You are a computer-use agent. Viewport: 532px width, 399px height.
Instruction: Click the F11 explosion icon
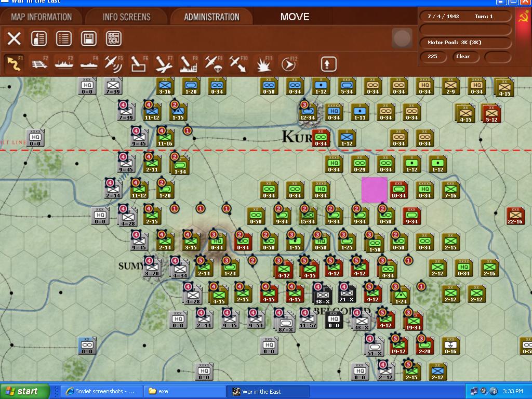[x=263, y=64]
